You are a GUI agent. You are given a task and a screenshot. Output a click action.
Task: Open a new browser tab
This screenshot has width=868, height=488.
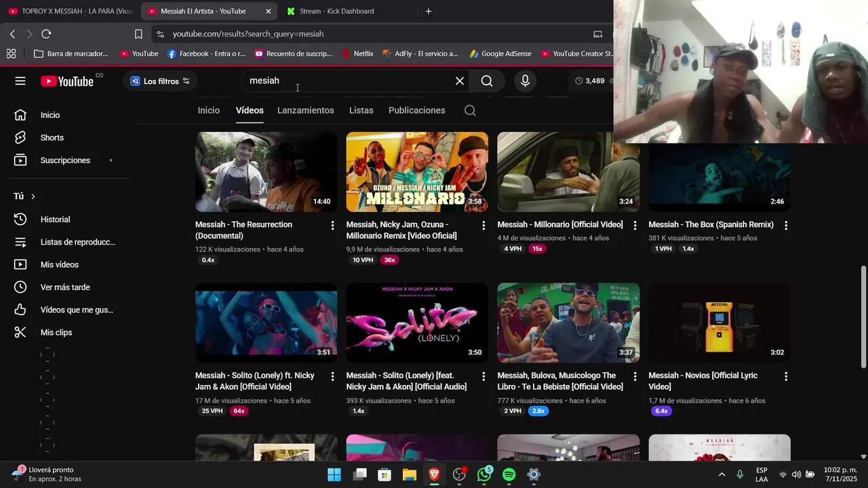(428, 12)
